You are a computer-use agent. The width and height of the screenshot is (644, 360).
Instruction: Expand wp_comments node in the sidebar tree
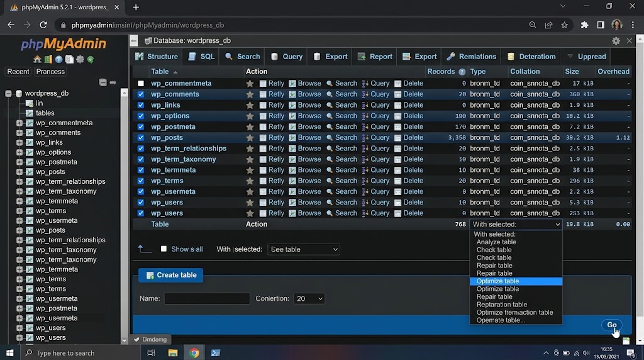tap(19, 133)
